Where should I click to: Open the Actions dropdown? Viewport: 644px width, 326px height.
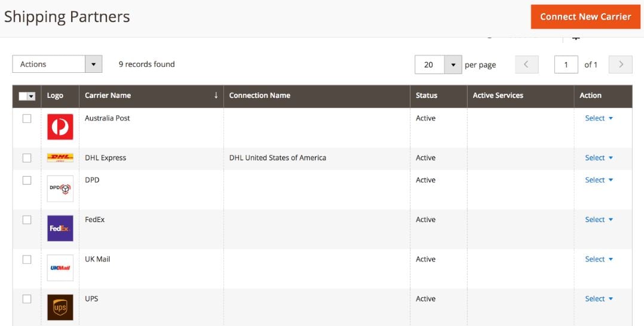[x=57, y=64]
